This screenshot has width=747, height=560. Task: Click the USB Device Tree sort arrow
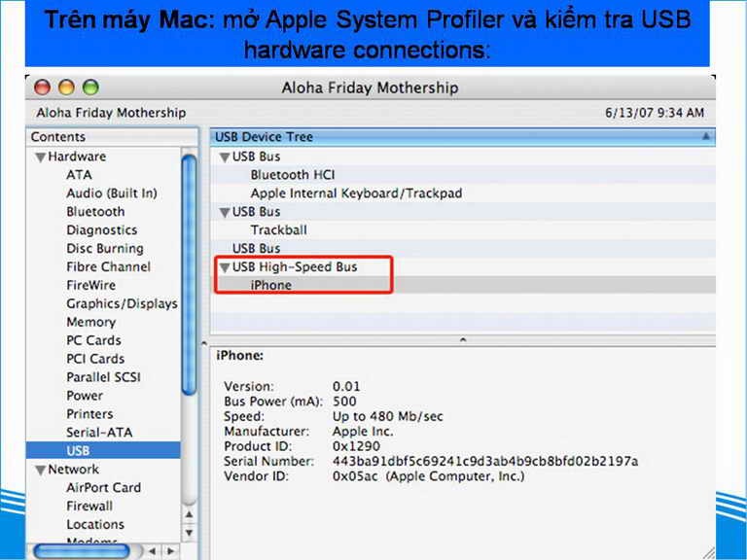pyautogui.click(x=705, y=137)
